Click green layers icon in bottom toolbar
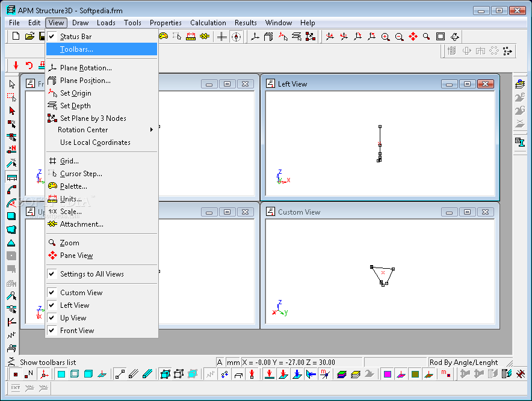532x401 pixels. tap(342, 374)
